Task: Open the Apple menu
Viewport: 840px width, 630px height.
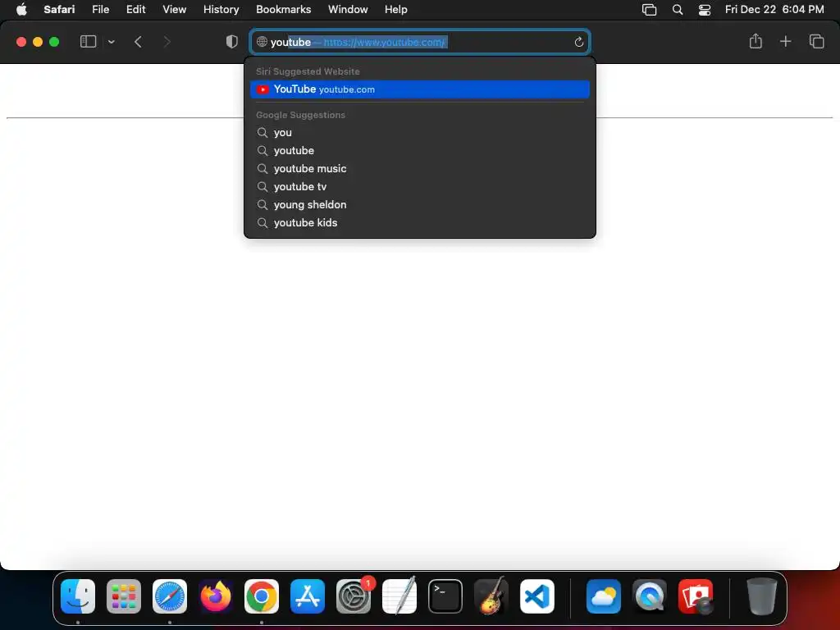Action: coord(21,10)
